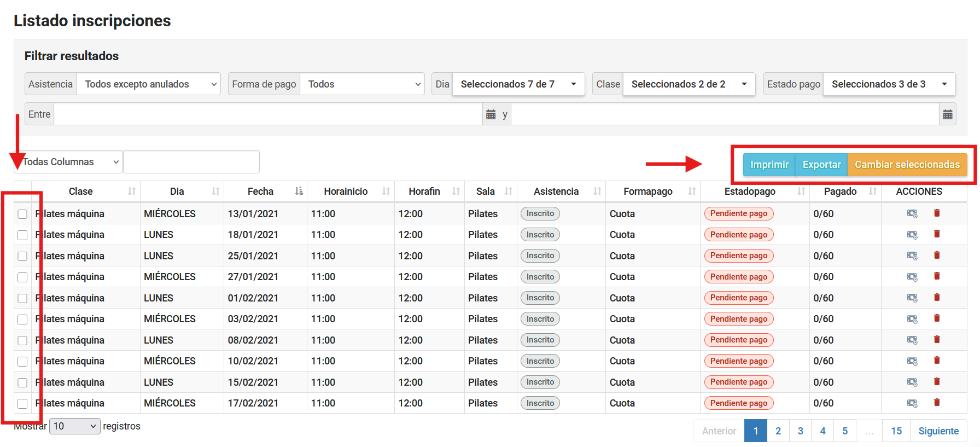Go to page 3 of results
The height and width of the screenshot is (447, 980).
click(800, 431)
